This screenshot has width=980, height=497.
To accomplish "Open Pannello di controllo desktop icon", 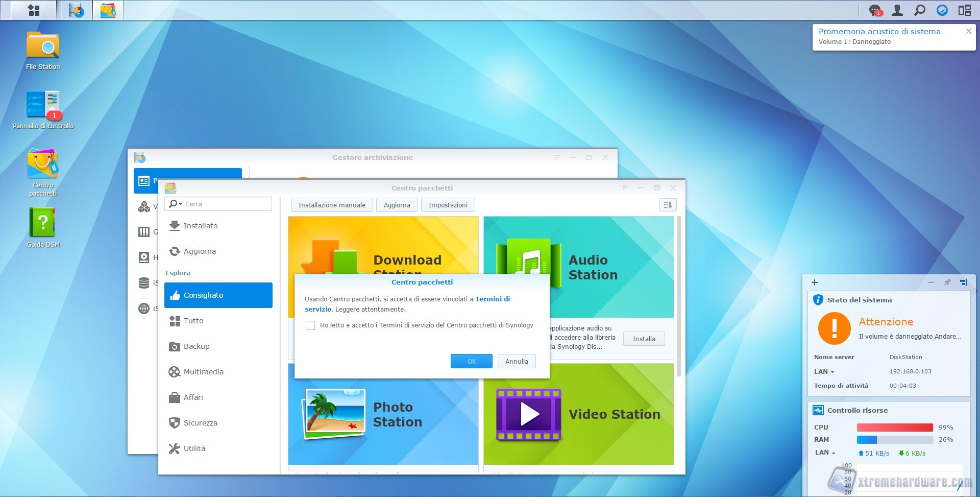I will point(43,106).
